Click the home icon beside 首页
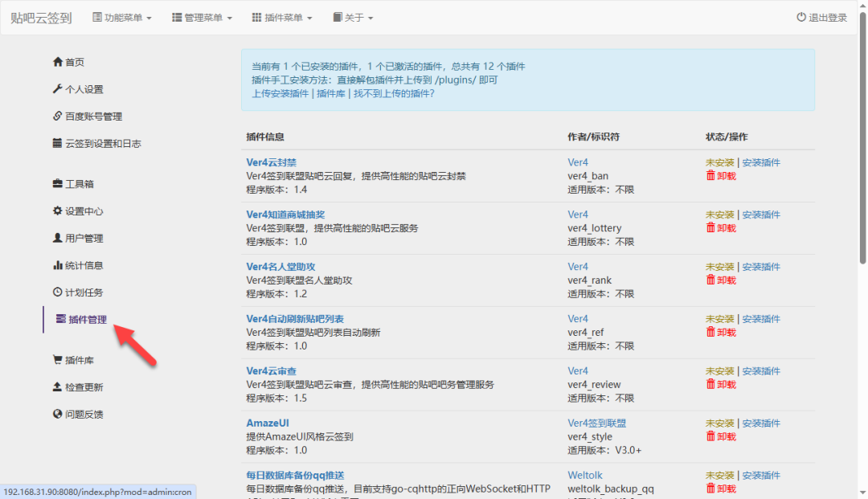Image resolution: width=868 pixels, height=499 pixels. click(x=57, y=62)
